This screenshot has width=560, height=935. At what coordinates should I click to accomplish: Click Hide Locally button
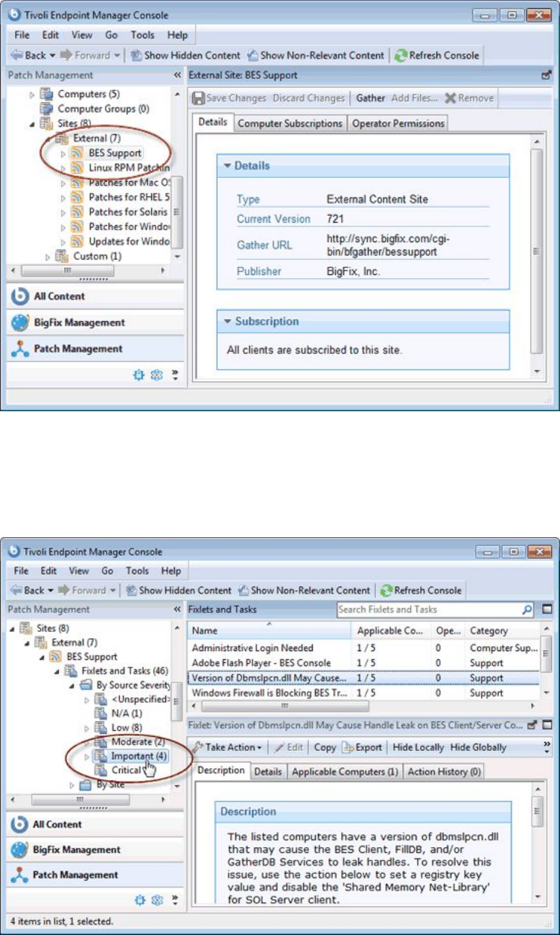419,747
